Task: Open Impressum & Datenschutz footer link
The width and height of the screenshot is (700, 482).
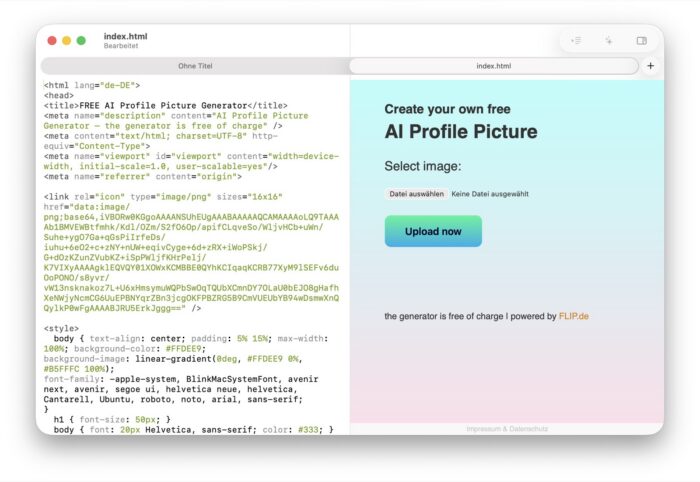Action: point(507,429)
